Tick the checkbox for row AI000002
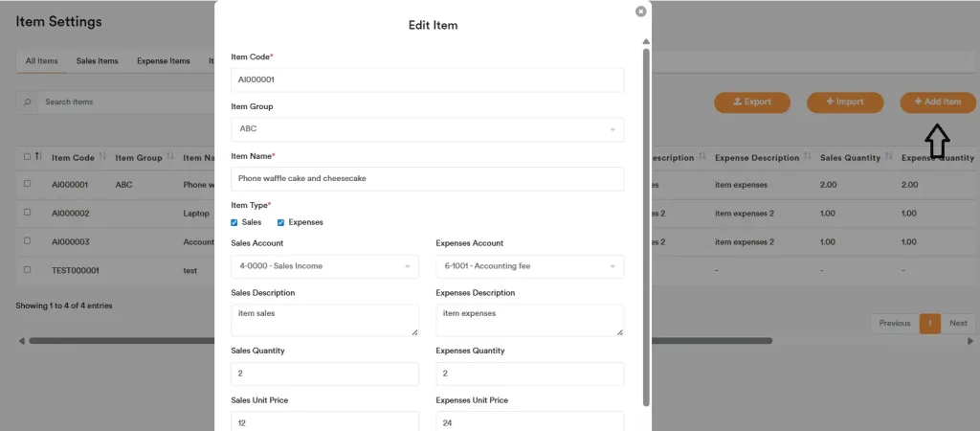Screen dimensions: 980x431 27,213
